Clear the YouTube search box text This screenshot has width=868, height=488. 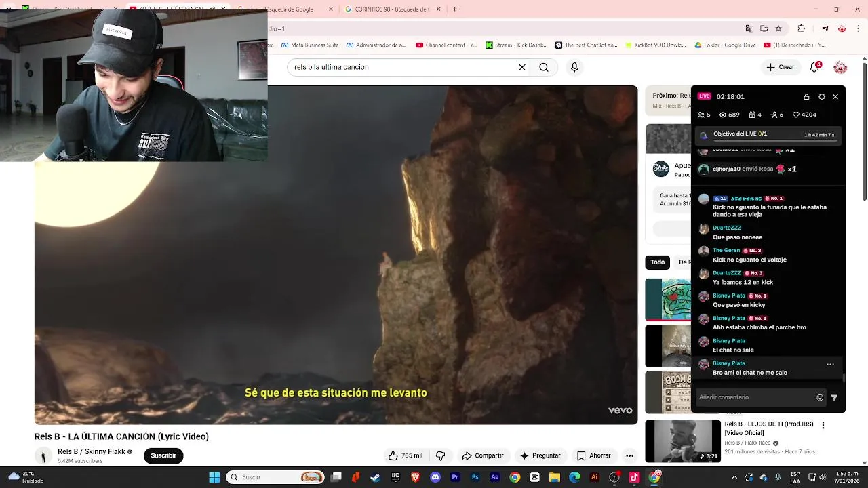coord(522,67)
